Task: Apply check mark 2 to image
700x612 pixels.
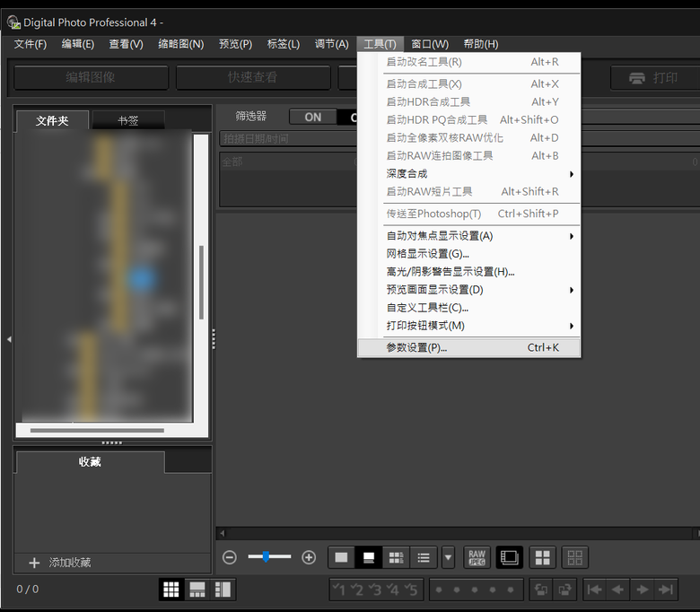Action: [357, 590]
